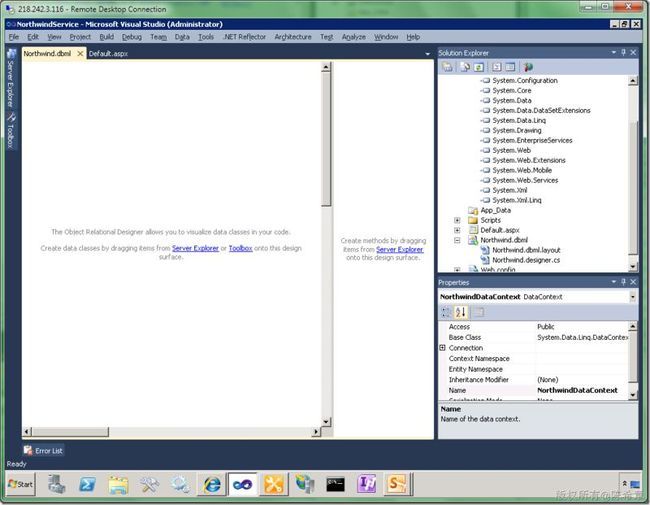Select the System.Xml.Linq reference
650x505 pixels.
tap(517, 200)
